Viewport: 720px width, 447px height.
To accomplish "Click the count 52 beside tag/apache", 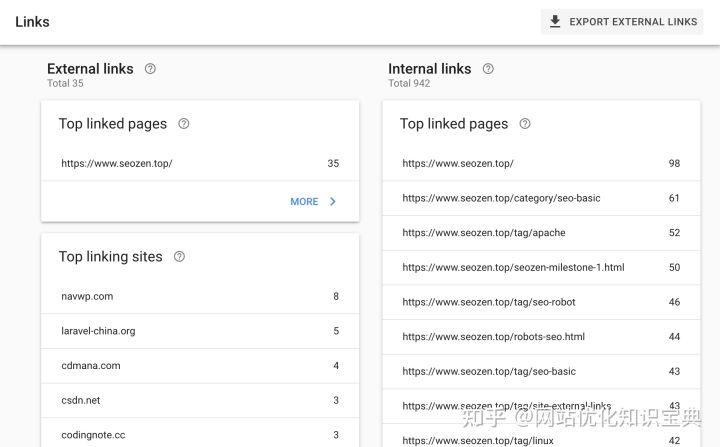I will pos(674,233).
